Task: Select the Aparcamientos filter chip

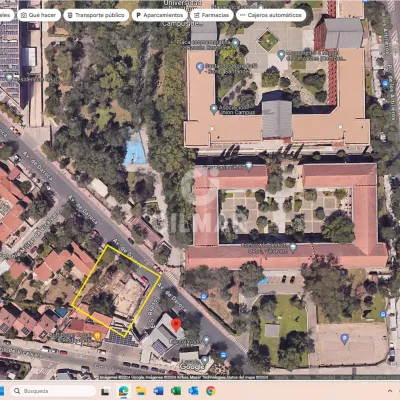Action: pos(160,15)
